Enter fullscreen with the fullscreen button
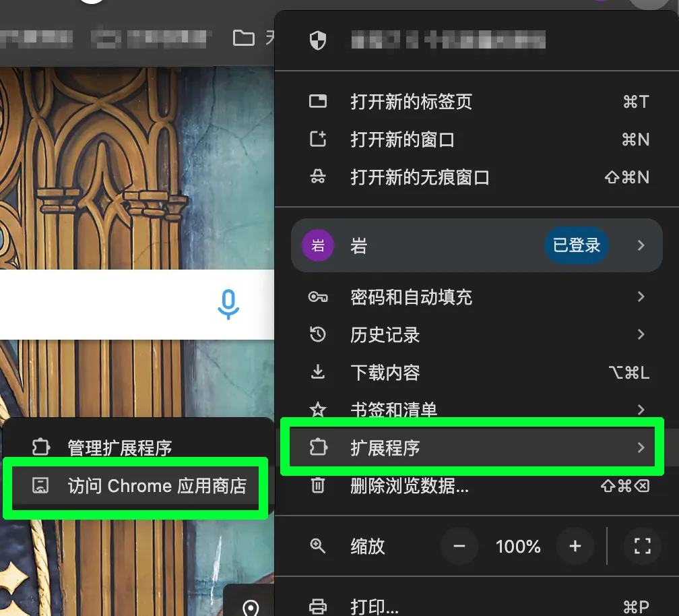The image size is (679, 616). coord(643,547)
